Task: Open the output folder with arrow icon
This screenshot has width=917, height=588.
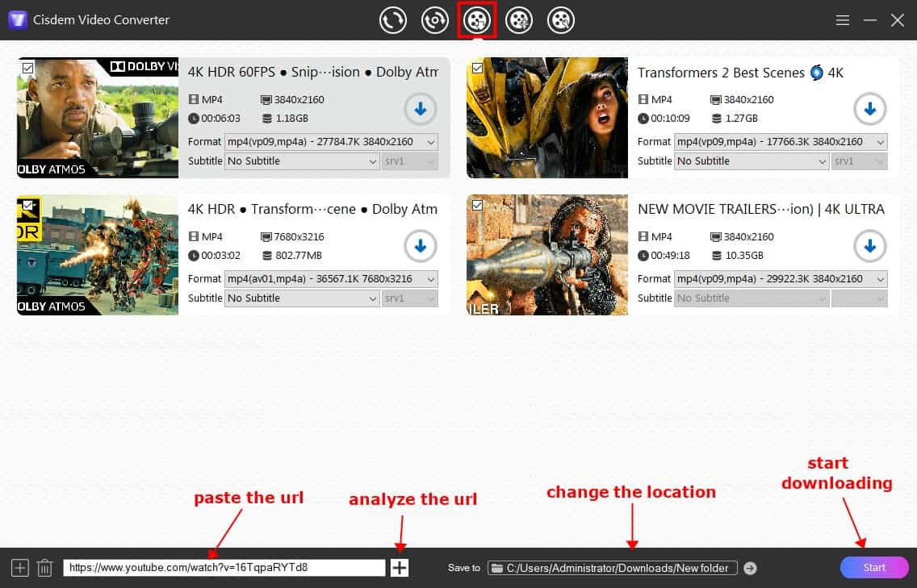Action: coord(750,568)
